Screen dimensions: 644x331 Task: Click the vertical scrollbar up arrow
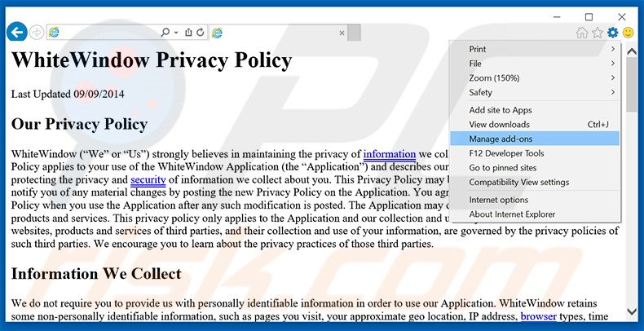pyautogui.click(x=632, y=51)
